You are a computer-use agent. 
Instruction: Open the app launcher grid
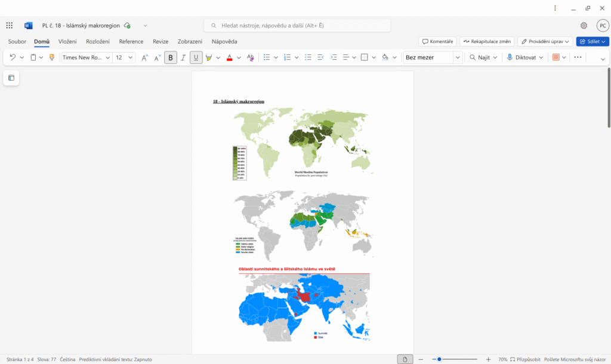pyautogui.click(x=10, y=26)
